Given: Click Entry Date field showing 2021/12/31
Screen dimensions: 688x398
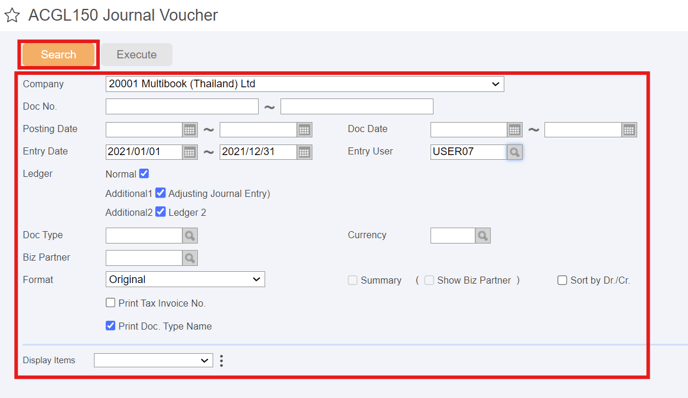Looking at the screenshot, I should tap(258, 152).
